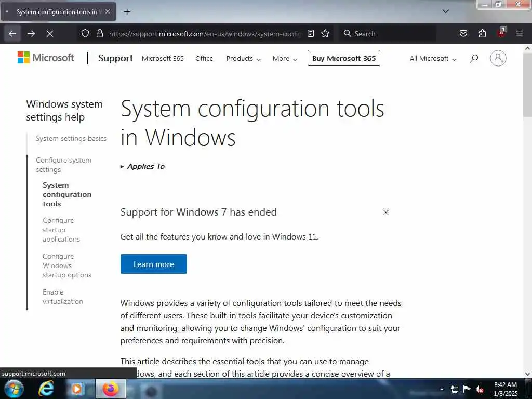Open the Microsoft site search magnifier

(474, 58)
